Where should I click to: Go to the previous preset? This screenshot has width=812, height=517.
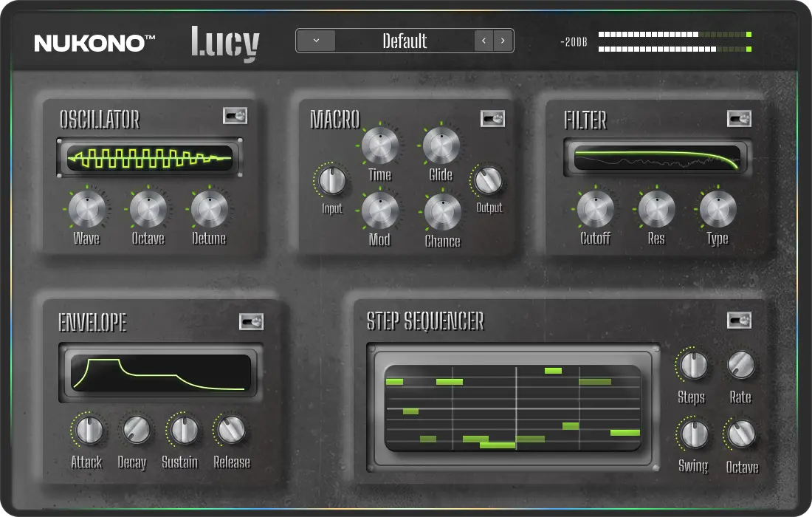tap(484, 41)
